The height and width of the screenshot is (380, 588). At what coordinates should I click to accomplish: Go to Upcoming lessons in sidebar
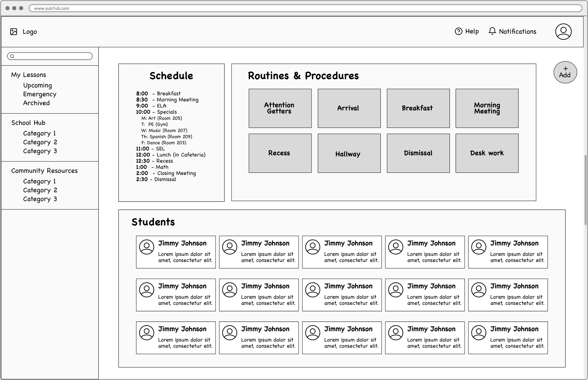pos(37,85)
